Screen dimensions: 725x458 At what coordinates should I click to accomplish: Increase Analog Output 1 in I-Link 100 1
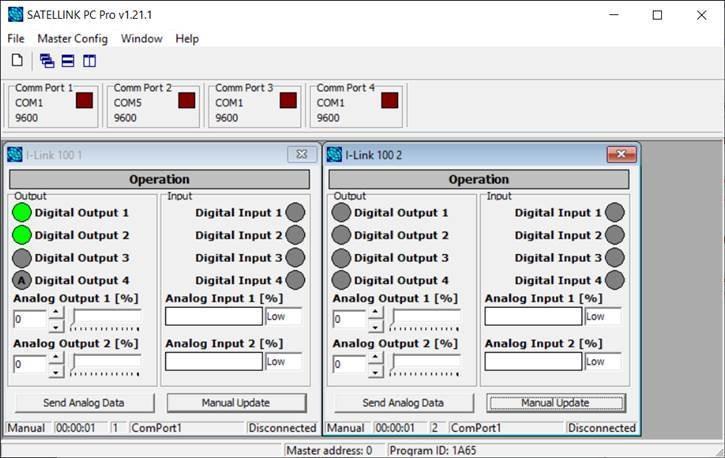click(56, 312)
